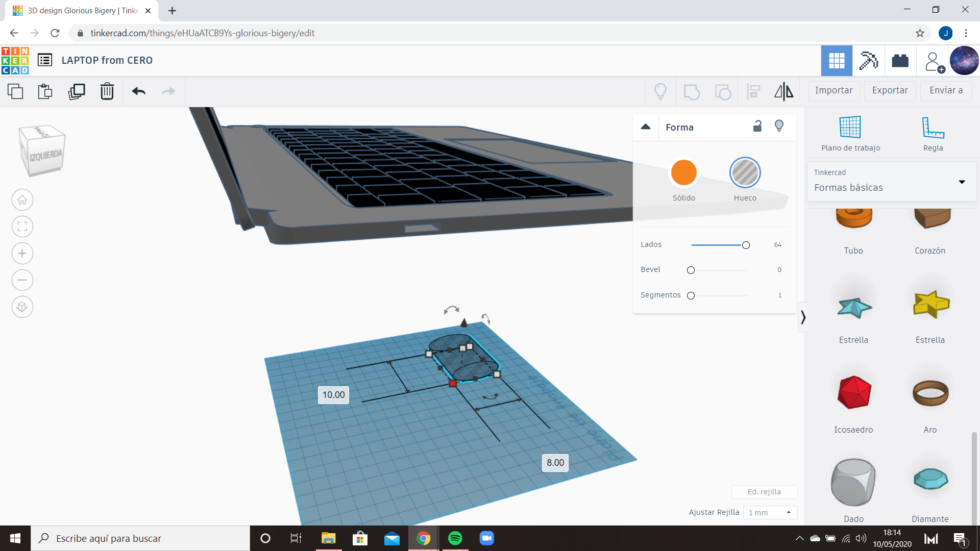The image size is (980, 551).
Task: Switch to the Glorious Bigery browser tab
Action: 77,10
